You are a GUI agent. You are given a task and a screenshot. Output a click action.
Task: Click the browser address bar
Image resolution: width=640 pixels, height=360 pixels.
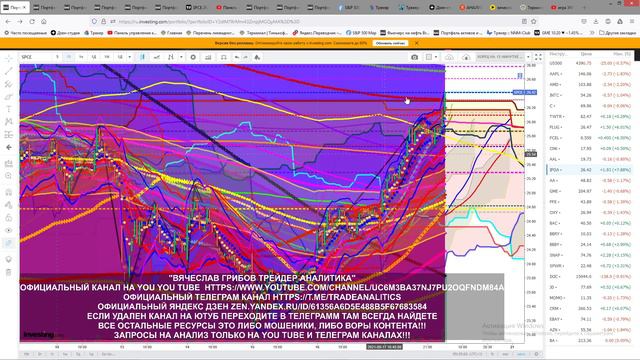[x=314, y=21]
